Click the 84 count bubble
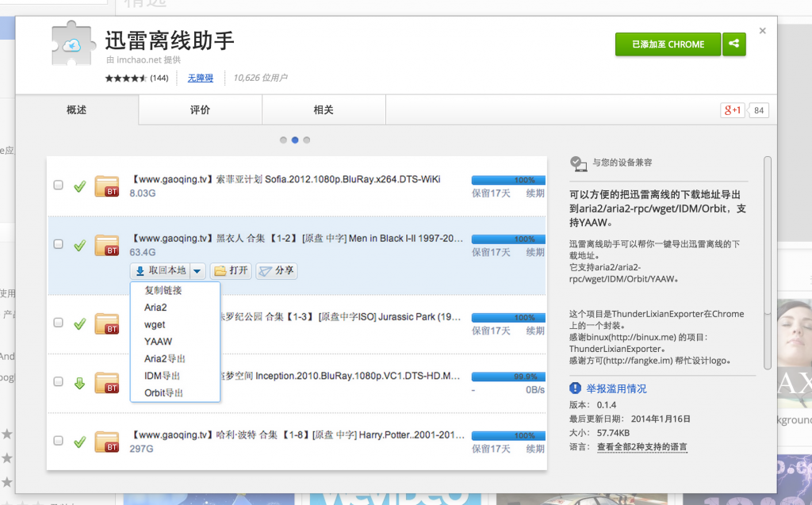The width and height of the screenshot is (812, 505). pyautogui.click(x=759, y=110)
